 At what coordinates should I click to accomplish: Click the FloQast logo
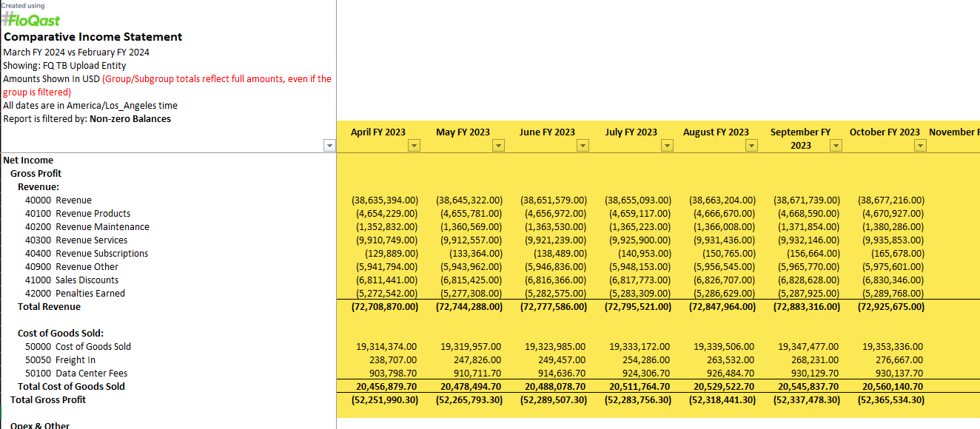point(31,20)
